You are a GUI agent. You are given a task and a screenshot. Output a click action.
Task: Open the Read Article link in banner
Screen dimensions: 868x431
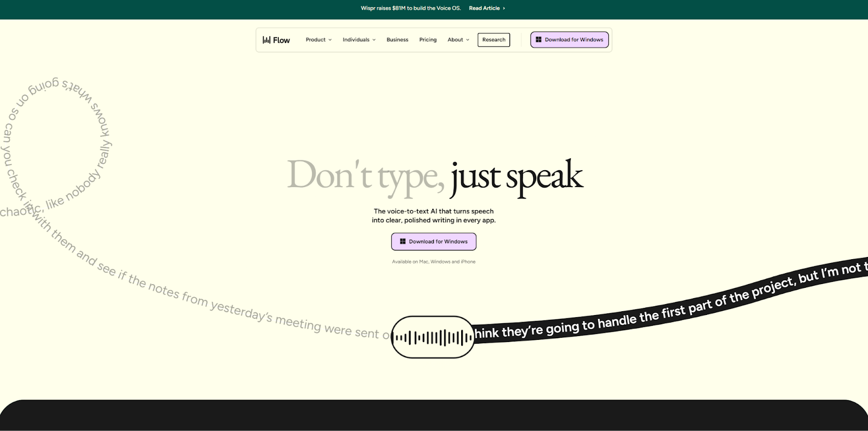tap(484, 8)
